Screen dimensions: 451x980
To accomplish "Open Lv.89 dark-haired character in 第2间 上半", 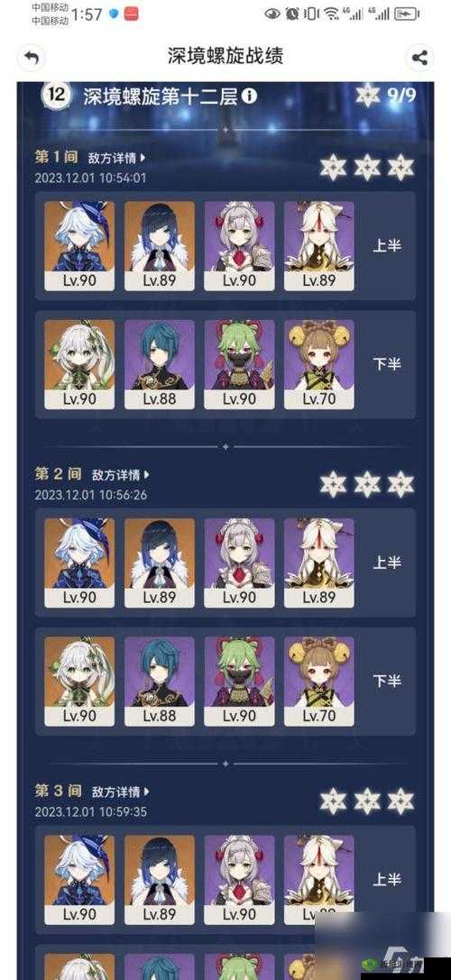I will pos(160,563).
